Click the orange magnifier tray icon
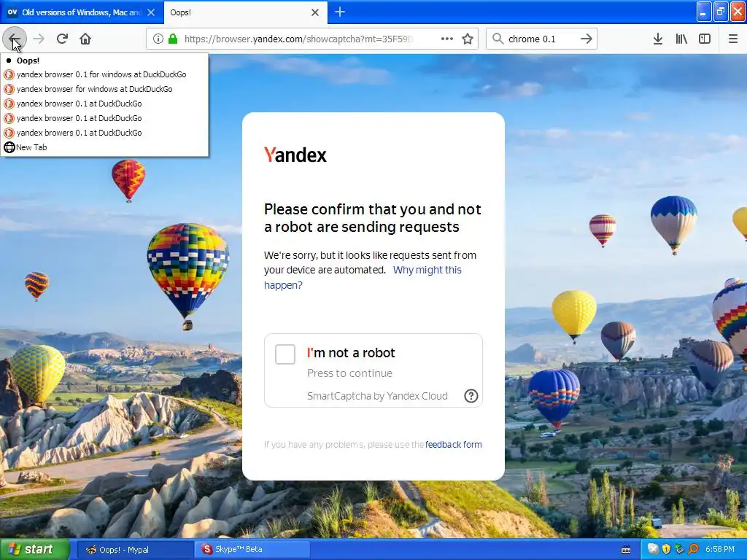Screen dimensions: 747x560 coord(693,549)
